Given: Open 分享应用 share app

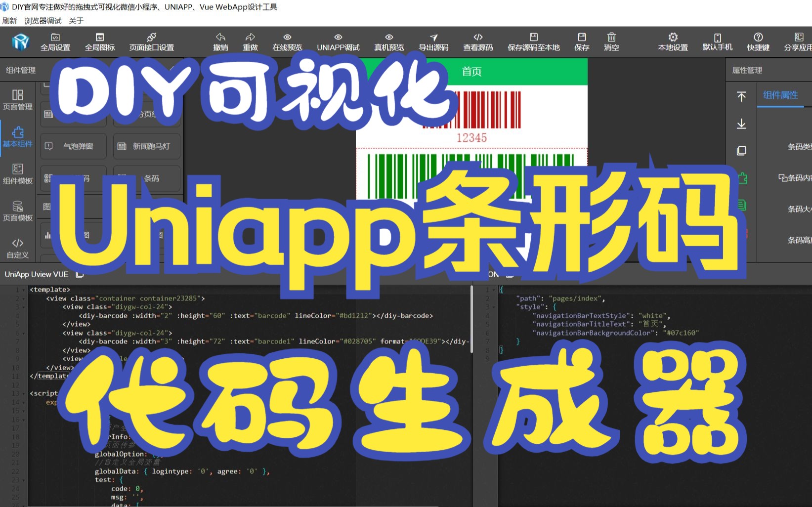Looking at the screenshot, I should pyautogui.click(x=798, y=42).
